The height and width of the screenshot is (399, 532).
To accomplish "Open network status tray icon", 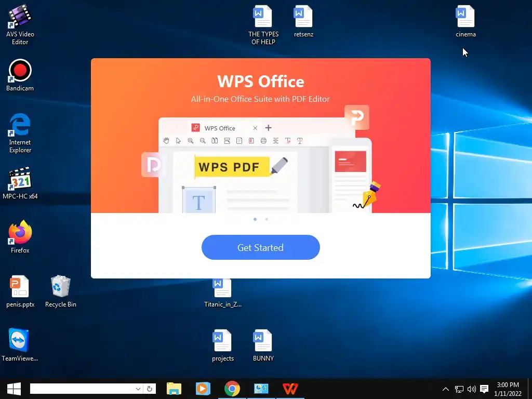I will (x=459, y=389).
